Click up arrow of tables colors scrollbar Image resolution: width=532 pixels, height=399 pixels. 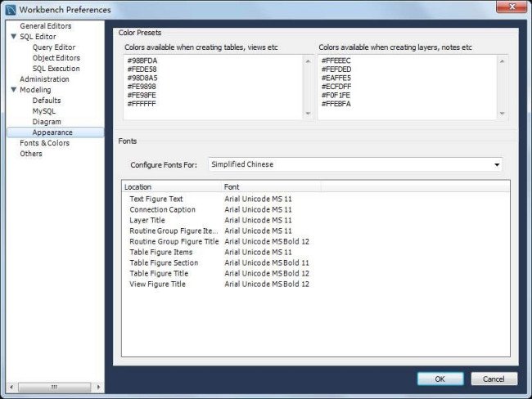pos(308,61)
